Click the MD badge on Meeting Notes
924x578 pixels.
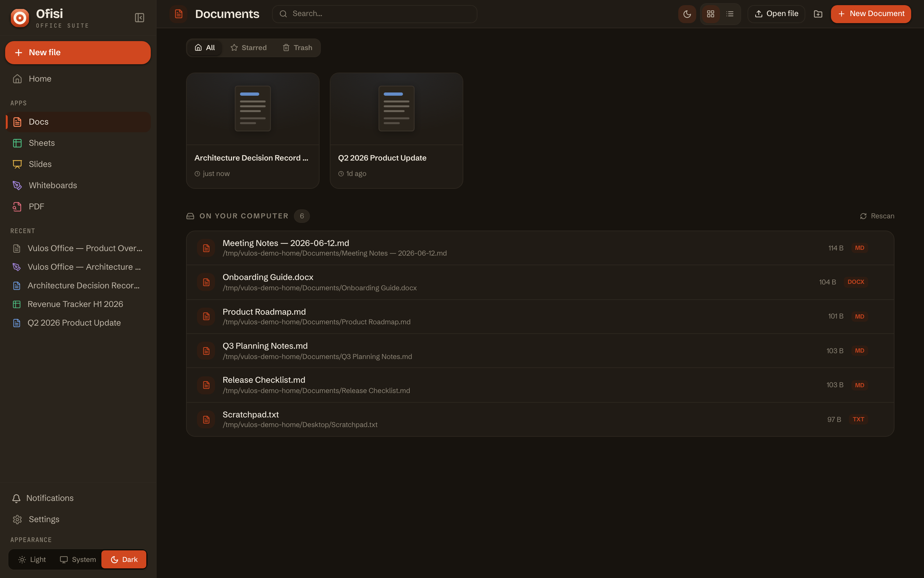[860, 248]
